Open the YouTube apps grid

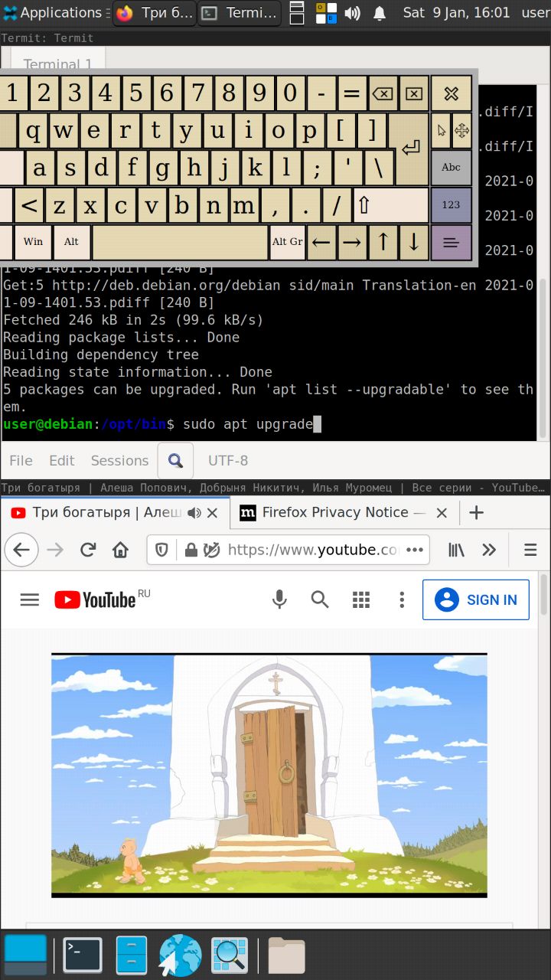tap(361, 599)
